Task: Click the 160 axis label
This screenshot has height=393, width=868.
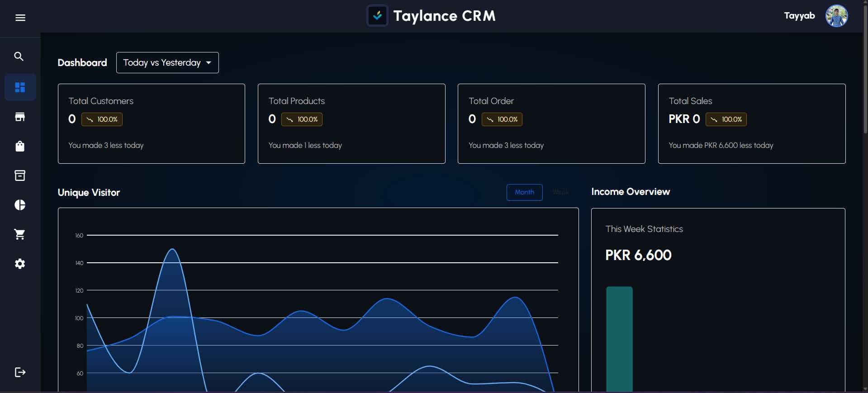Action: tap(79, 236)
